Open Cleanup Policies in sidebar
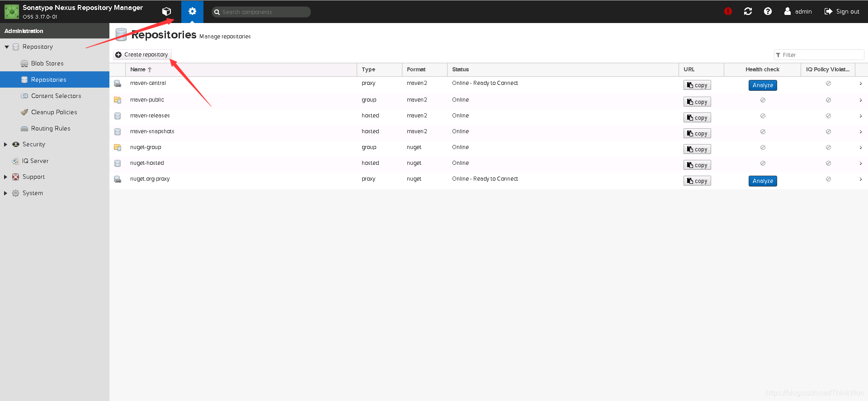The image size is (868, 401). coord(55,112)
